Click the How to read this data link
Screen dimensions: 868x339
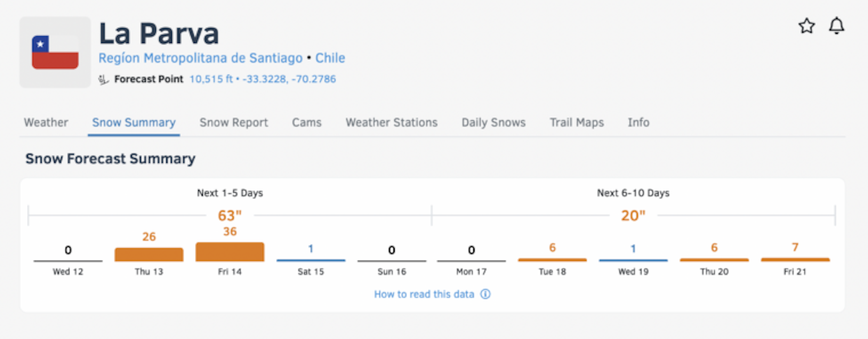(424, 294)
